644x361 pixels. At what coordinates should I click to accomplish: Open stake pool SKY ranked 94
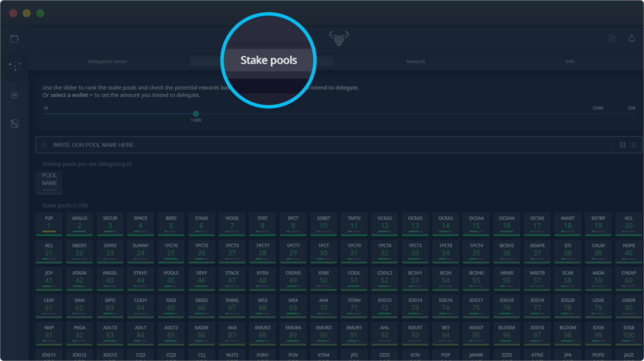pyautogui.click(x=446, y=334)
